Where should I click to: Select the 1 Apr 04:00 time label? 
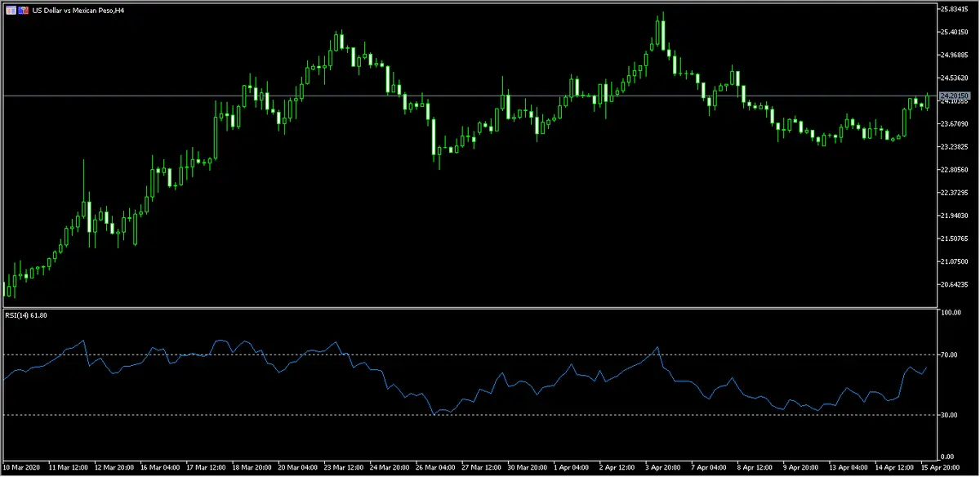tap(569, 469)
